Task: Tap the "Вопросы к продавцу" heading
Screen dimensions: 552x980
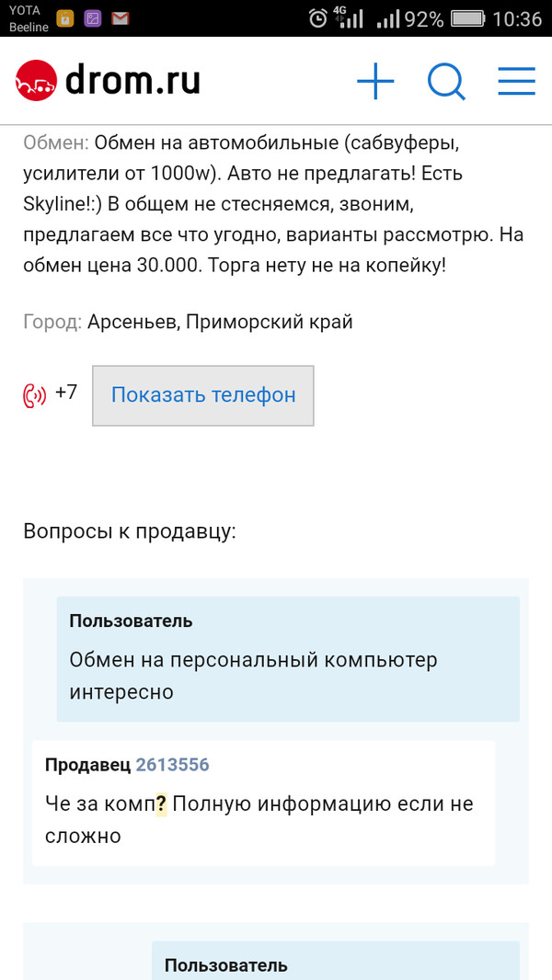Action: point(130,531)
